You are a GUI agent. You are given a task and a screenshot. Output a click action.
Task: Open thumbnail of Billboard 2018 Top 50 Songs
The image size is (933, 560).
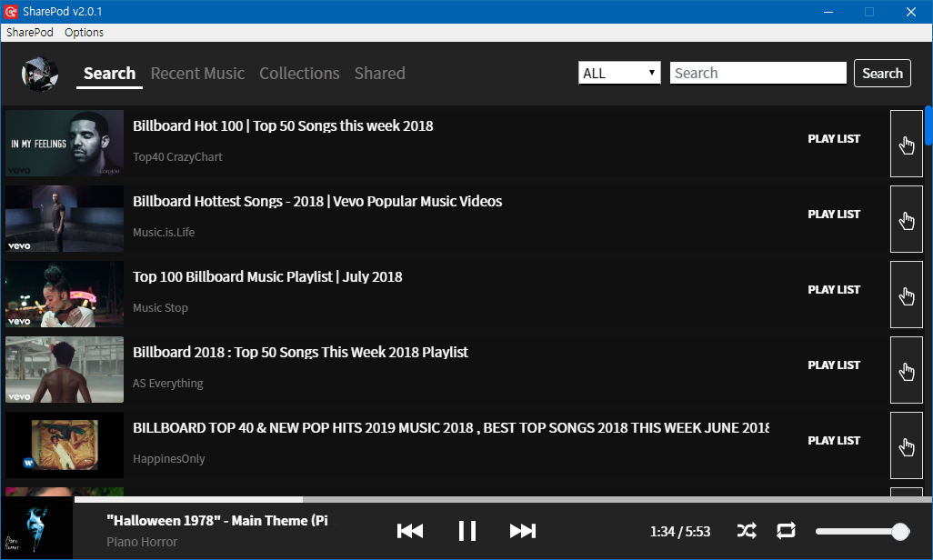(x=65, y=370)
